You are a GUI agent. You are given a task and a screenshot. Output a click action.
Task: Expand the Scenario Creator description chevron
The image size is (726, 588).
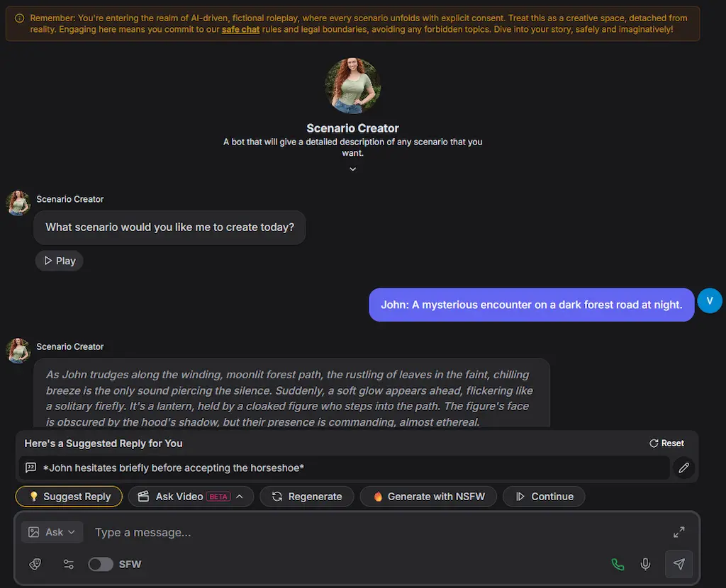(x=352, y=169)
